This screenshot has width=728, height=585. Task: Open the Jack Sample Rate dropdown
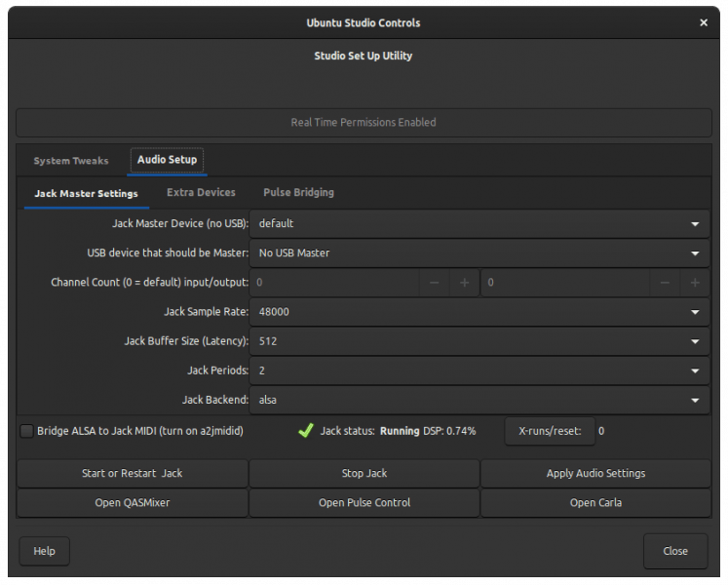coord(479,312)
